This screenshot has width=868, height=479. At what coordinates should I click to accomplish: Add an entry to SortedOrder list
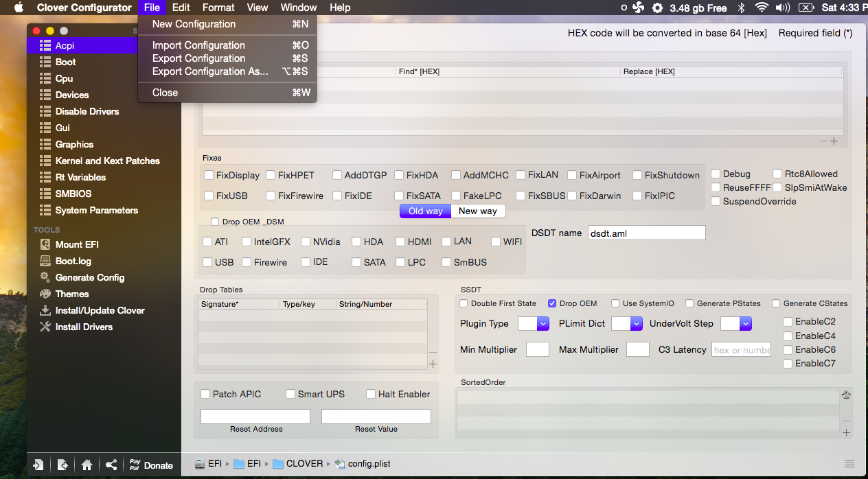847,433
